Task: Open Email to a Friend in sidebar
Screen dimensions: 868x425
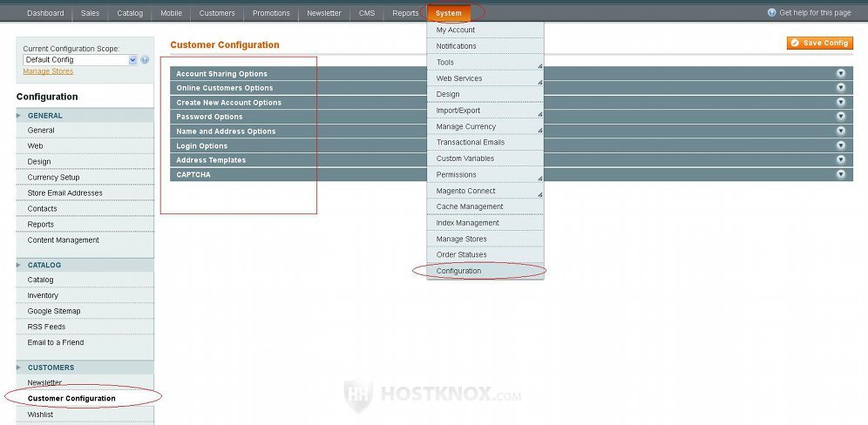Action: (x=85, y=342)
